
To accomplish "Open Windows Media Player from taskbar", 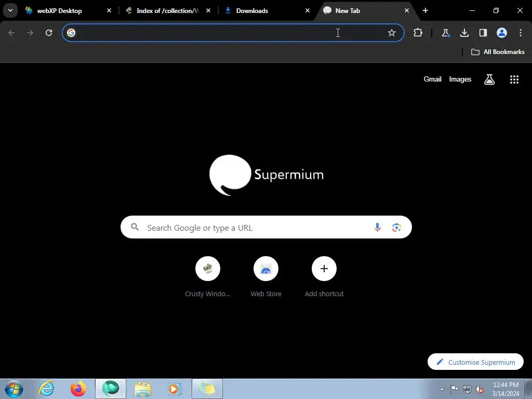I will click(x=175, y=389).
